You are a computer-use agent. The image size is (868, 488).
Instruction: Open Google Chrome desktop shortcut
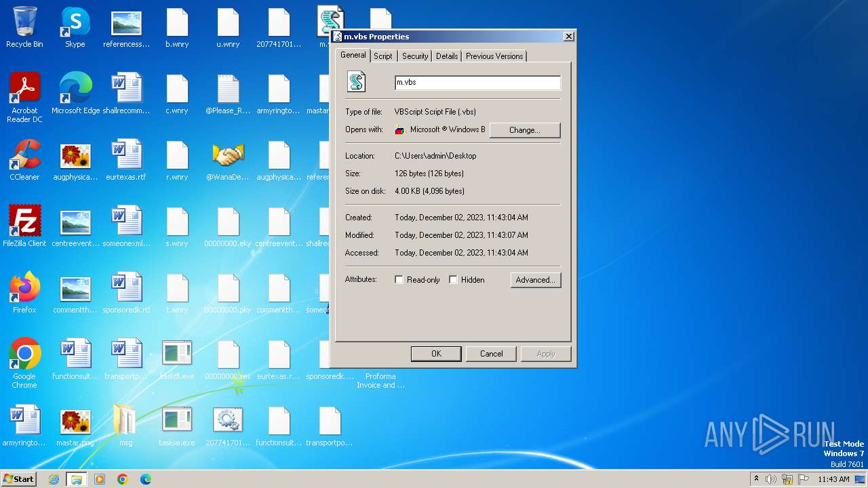24,363
